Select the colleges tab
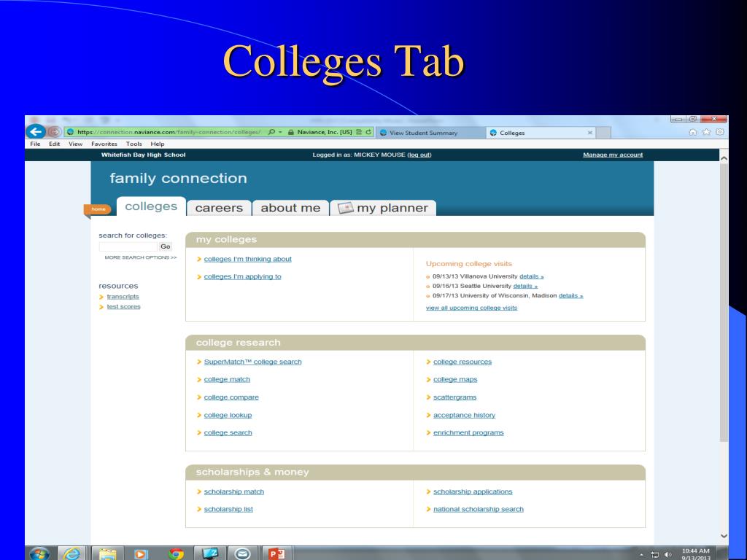747x560 pixels. pos(151,206)
